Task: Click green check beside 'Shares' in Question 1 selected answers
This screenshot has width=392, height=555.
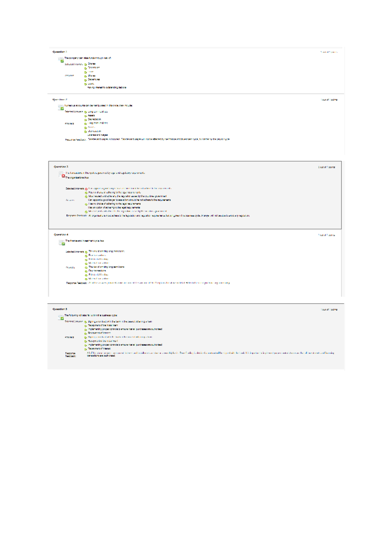Action: click(x=86, y=64)
